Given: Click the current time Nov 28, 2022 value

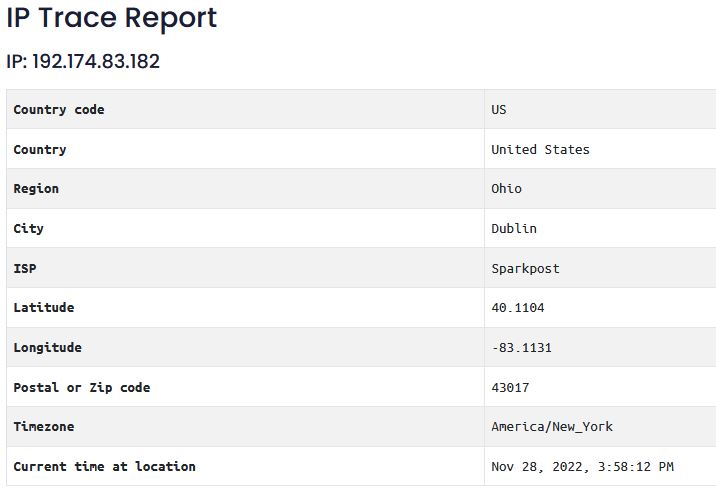Looking at the screenshot, I should pyautogui.click(x=582, y=467).
